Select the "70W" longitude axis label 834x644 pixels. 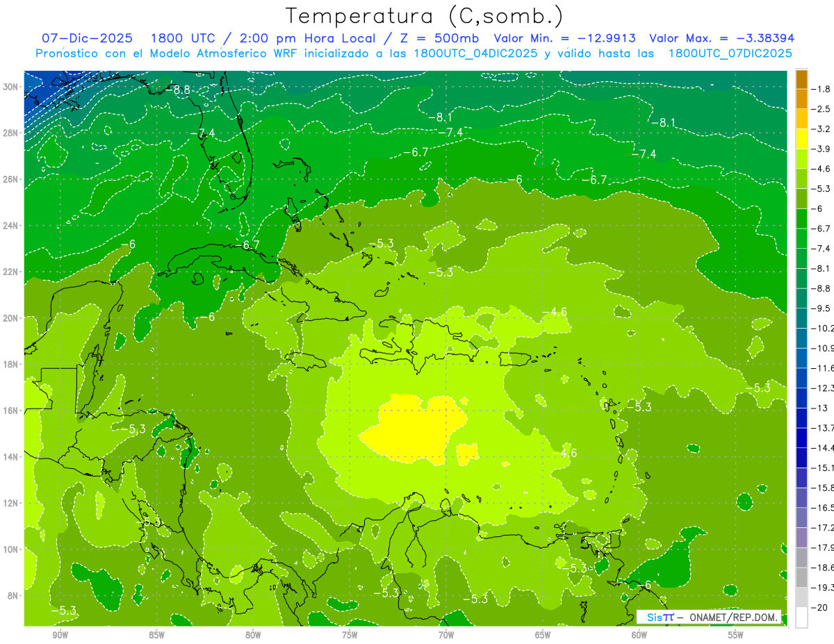pyautogui.click(x=446, y=635)
